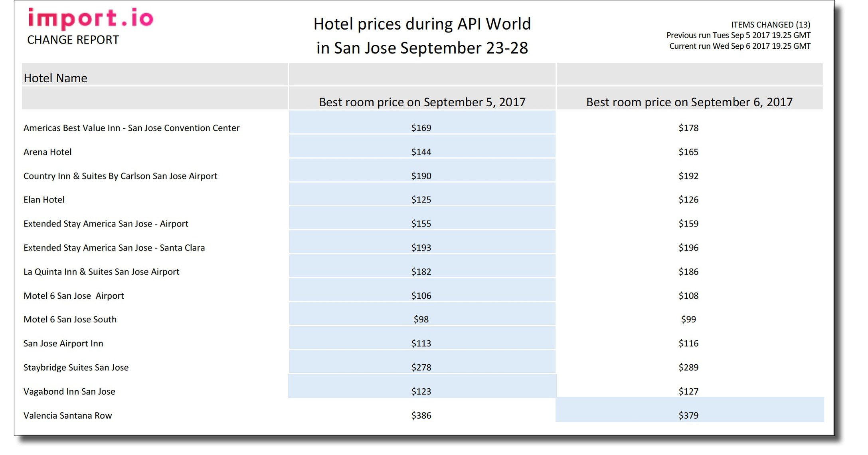Select the Previous run timestamp line
The width and height of the screenshot is (868, 455).
[738, 35]
